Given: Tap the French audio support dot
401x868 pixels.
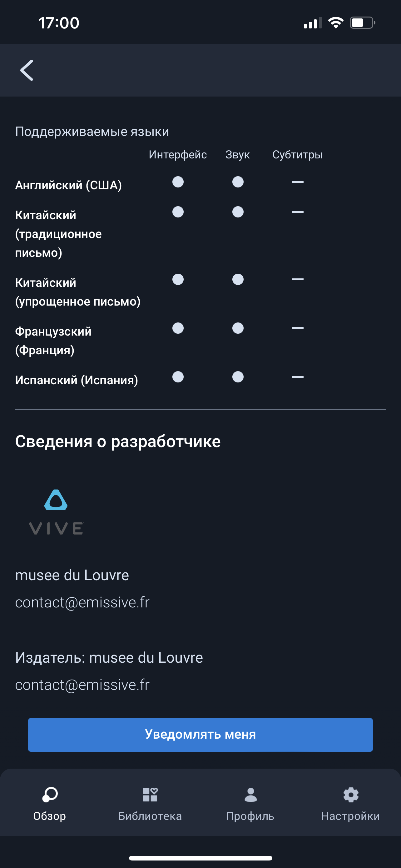Looking at the screenshot, I should click(x=238, y=328).
